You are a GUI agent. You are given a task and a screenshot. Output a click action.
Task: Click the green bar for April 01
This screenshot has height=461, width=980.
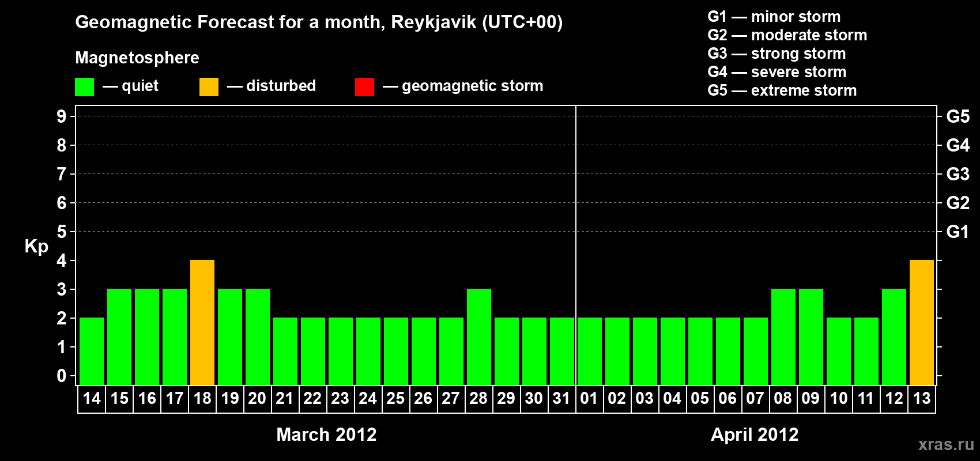(x=590, y=351)
